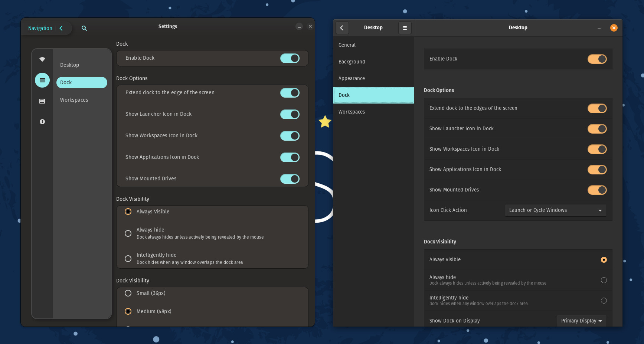Switch to the Workspaces settings page
This screenshot has width=644, height=344.
(74, 100)
